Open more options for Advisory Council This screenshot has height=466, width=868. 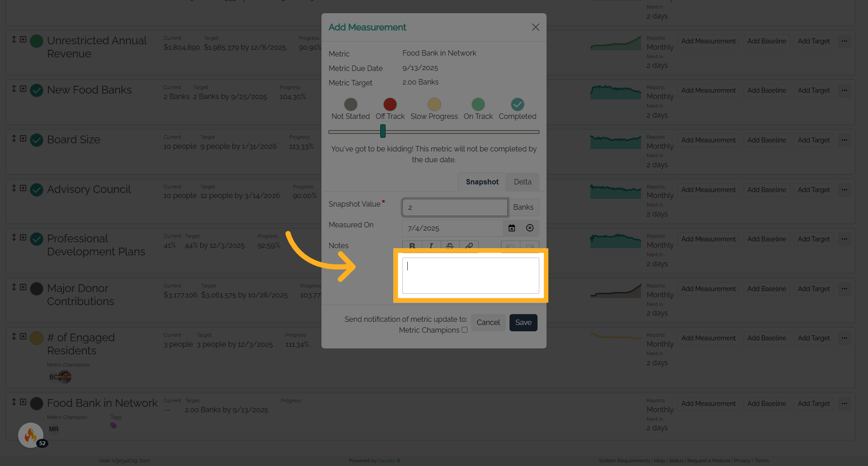click(844, 190)
